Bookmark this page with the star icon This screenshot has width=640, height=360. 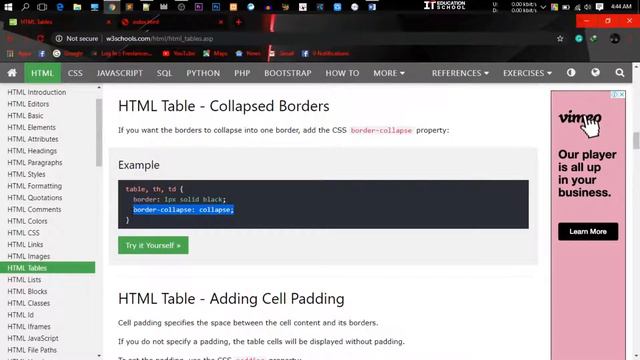pyautogui.click(x=560, y=38)
